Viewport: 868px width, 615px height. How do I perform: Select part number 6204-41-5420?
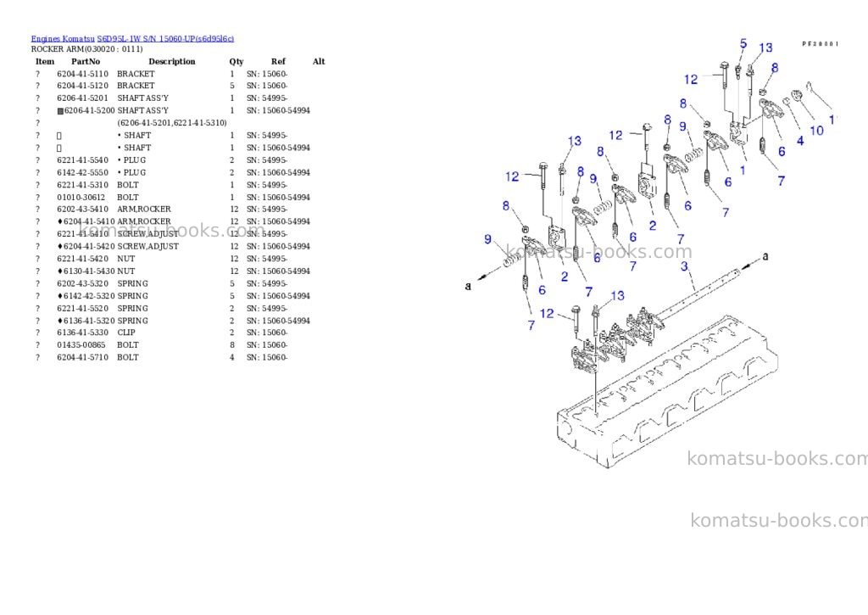(89, 247)
